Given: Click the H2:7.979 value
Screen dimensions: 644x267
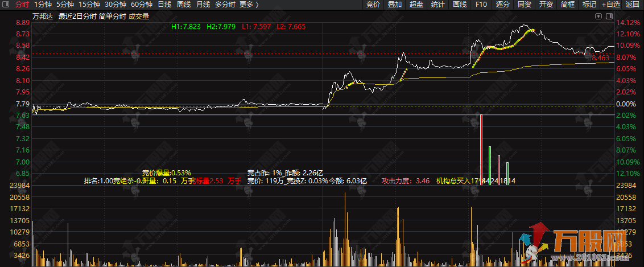Looking at the screenshot, I should (221, 26).
